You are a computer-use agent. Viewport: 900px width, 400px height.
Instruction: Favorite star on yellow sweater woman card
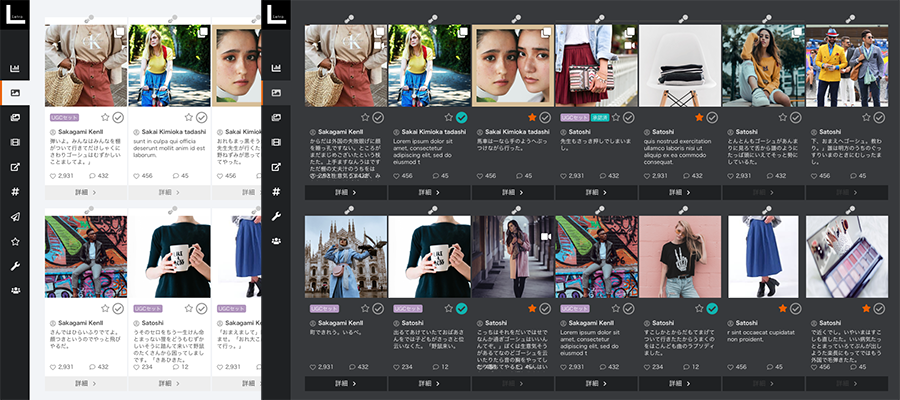click(782, 118)
